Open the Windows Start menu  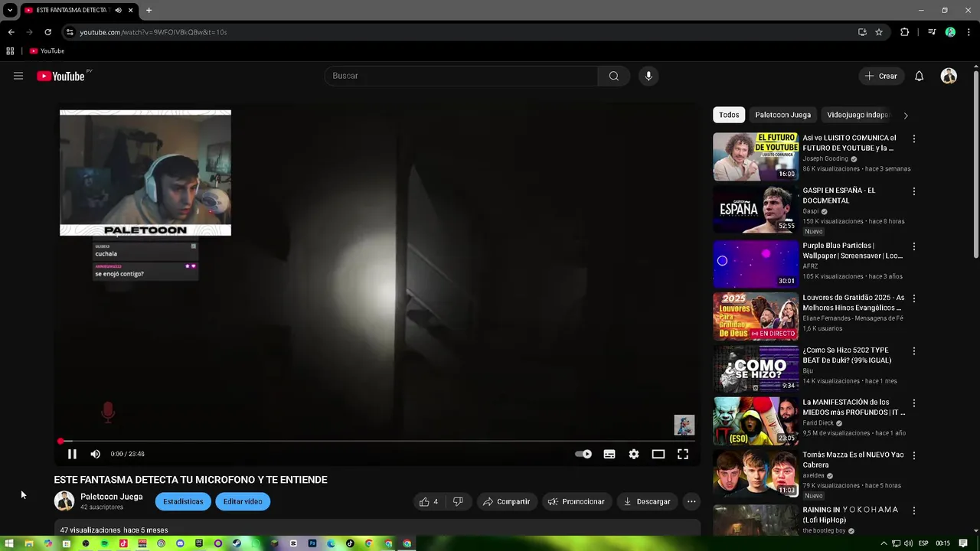click(x=9, y=543)
